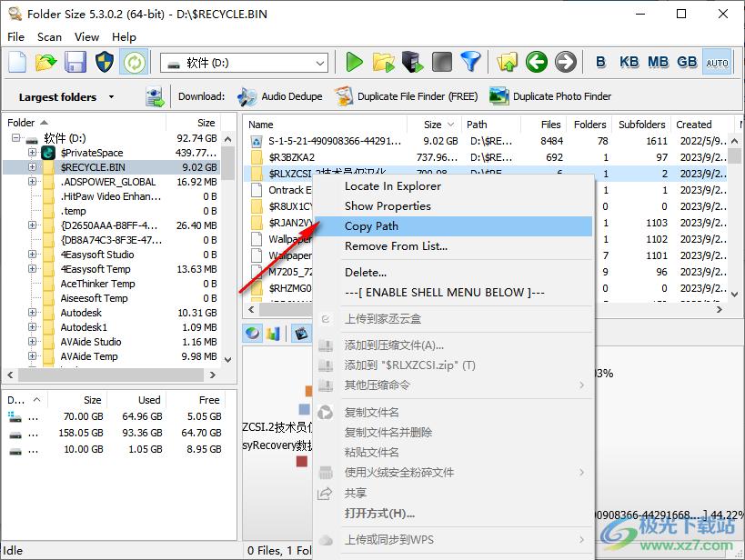Click the blue filter funnel icon
745x560 pixels.
tap(469, 62)
